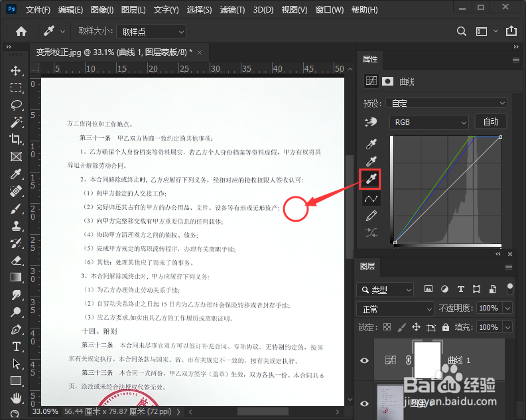This screenshot has height=420, width=526.
Task: Switch to the 属性 tab
Action: pos(370,59)
